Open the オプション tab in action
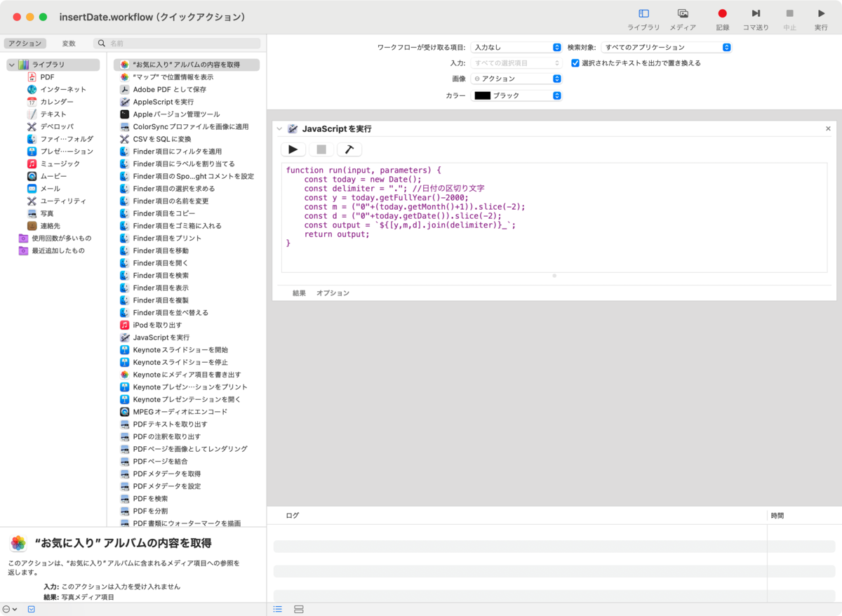The image size is (842, 616). (x=333, y=293)
